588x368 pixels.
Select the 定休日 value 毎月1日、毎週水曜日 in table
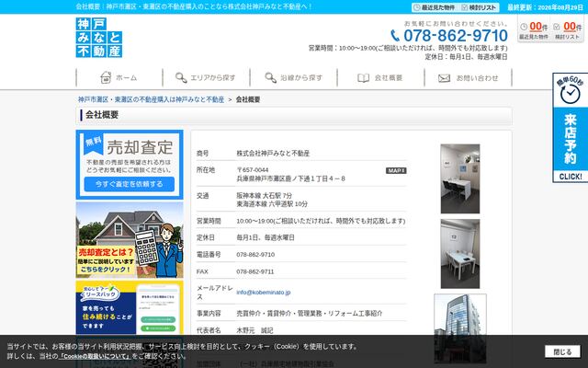point(266,237)
